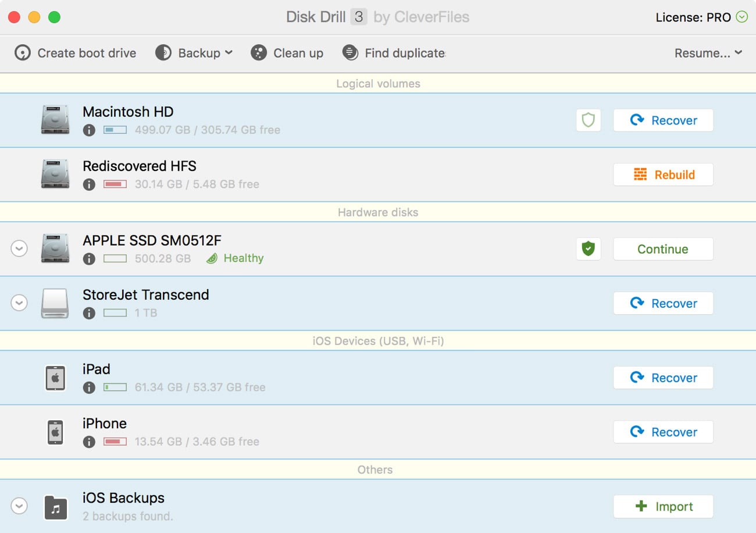Click the iOS Backups folder icon

click(55, 506)
